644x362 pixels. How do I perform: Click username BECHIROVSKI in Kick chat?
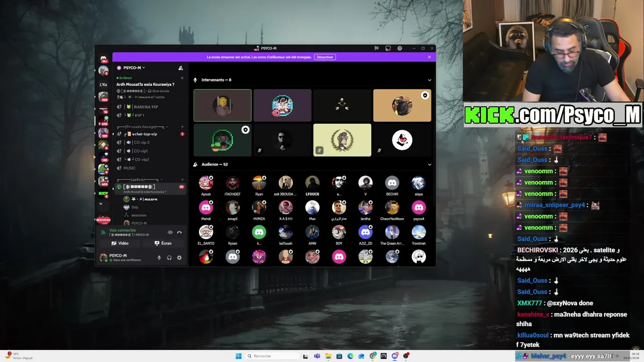click(537, 250)
